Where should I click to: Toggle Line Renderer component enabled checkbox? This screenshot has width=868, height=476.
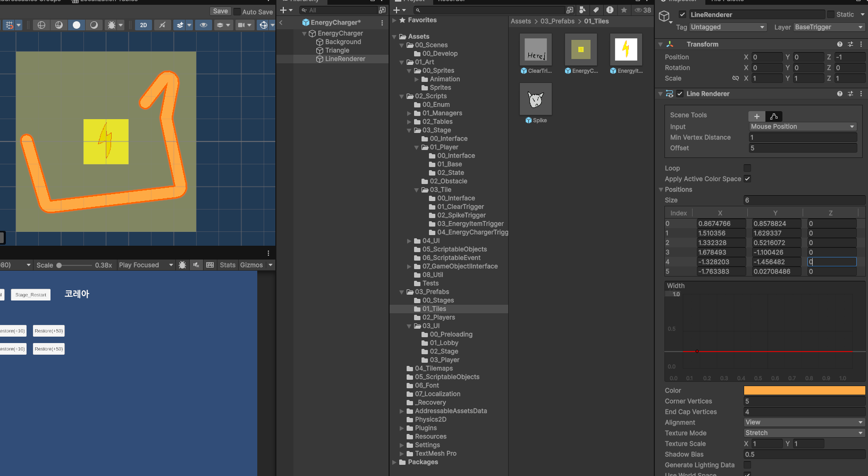click(x=680, y=94)
